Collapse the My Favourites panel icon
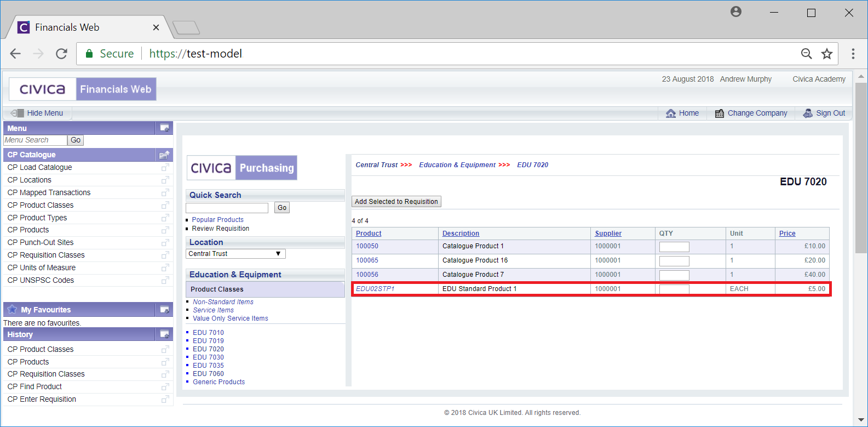 164,310
